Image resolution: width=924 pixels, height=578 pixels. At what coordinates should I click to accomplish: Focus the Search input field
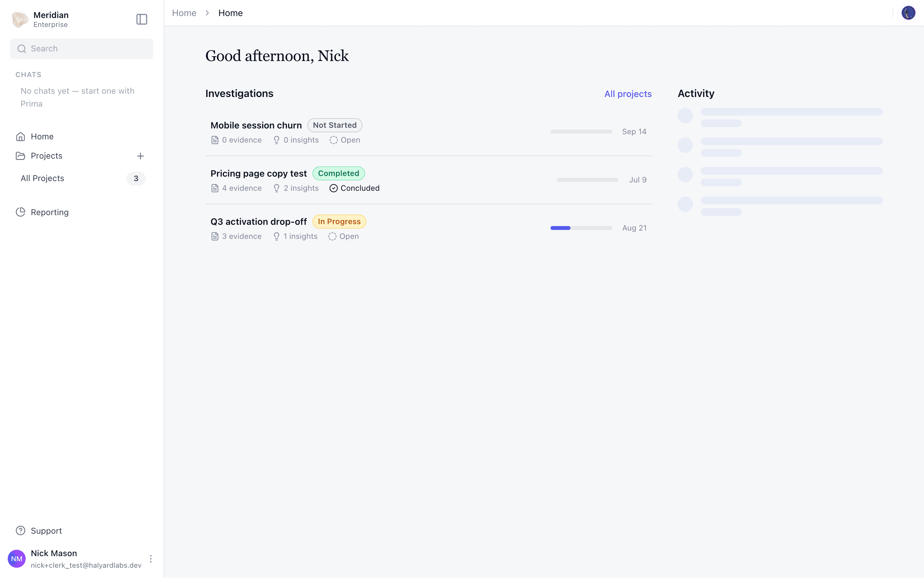82,48
